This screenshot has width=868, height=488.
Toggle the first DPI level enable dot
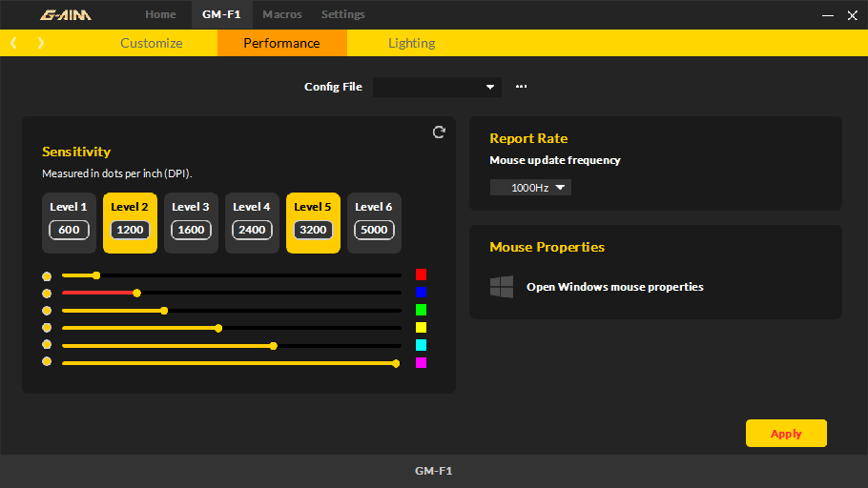[x=47, y=276]
